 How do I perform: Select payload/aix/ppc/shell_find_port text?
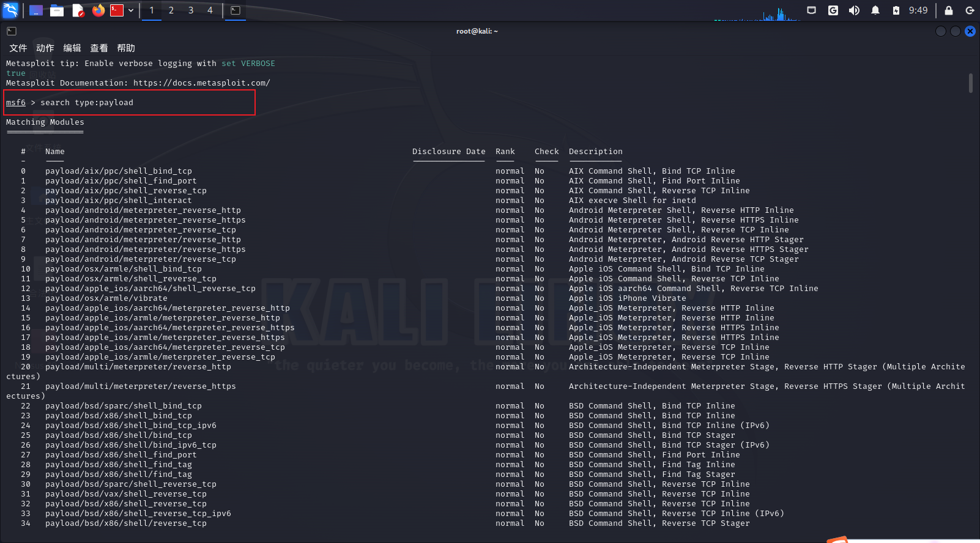click(x=121, y=181)
